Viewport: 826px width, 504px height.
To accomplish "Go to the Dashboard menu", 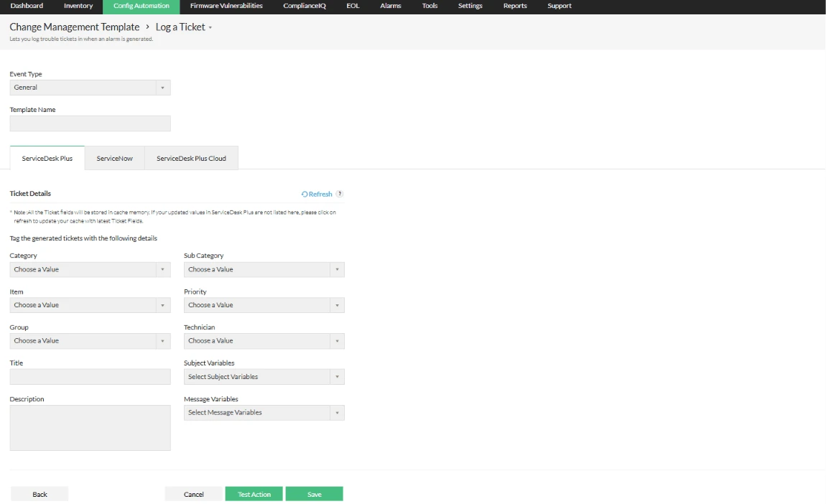I will click(27, 6).
